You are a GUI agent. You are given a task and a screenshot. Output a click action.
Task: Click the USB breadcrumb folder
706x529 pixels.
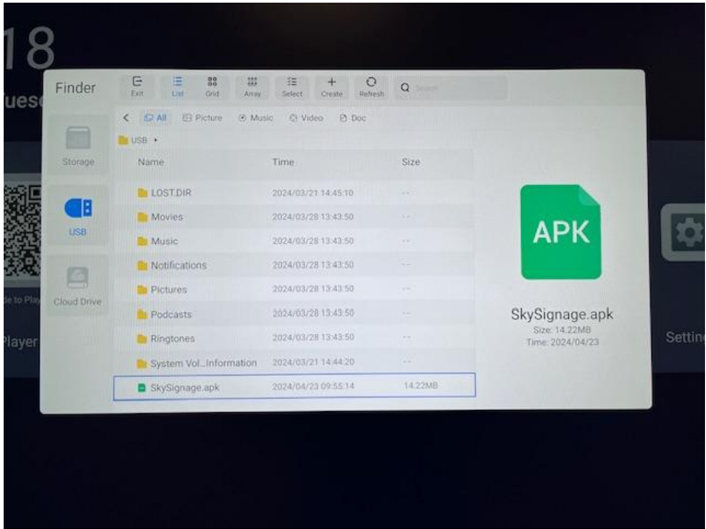coord(133,140)
